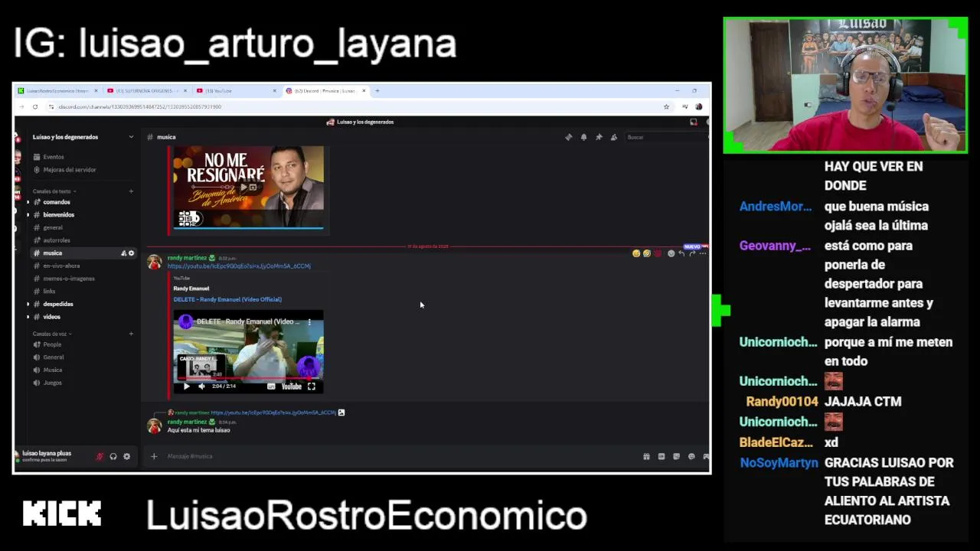This screenshot has width=980, height=551.
Task: Add a channel to Canales de texto
Action: pyautogui.click(x=131, y=191)
